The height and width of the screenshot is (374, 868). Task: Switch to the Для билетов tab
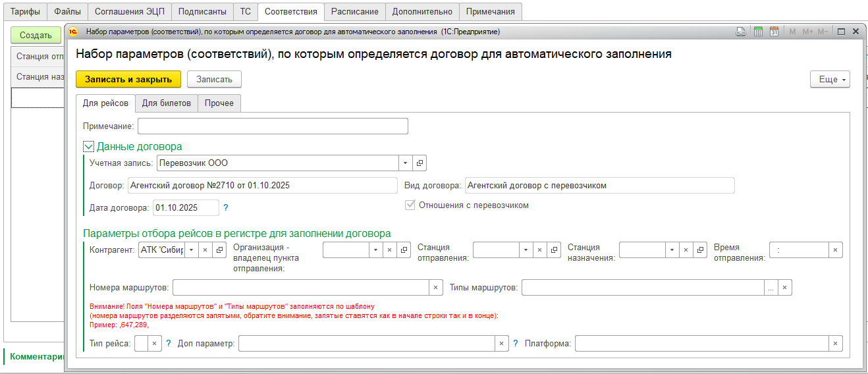pos(167,103)
